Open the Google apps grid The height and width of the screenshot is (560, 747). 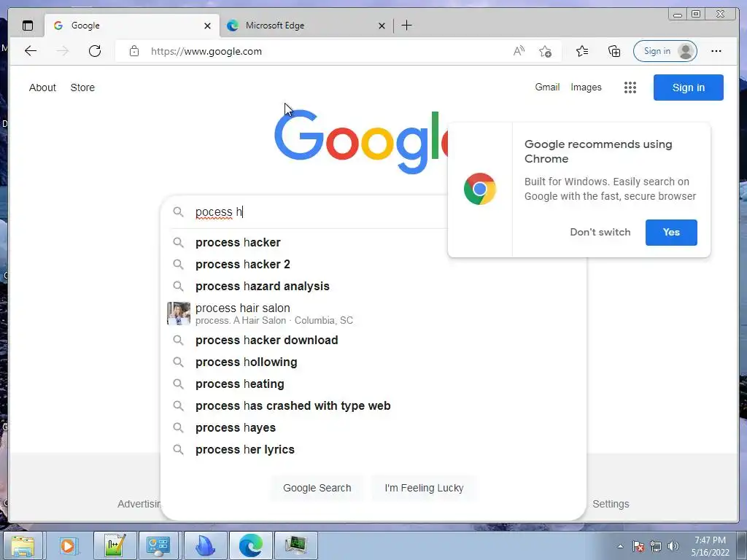(x=630, y=87)
